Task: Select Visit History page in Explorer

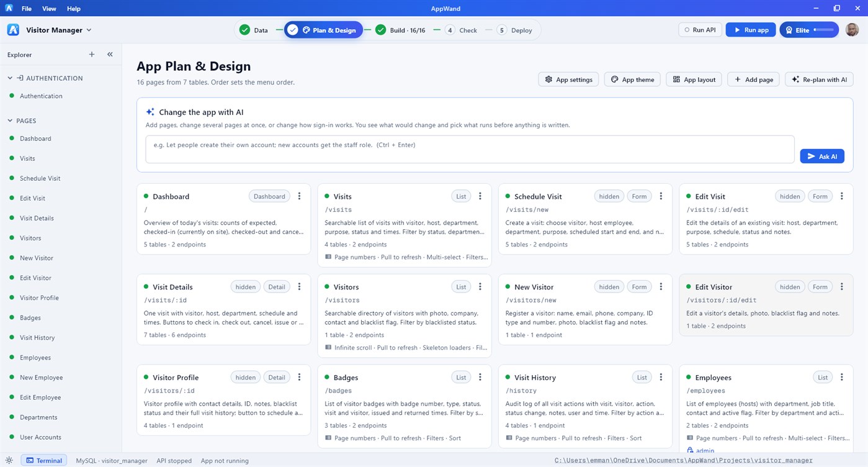Action: (37, 338)
